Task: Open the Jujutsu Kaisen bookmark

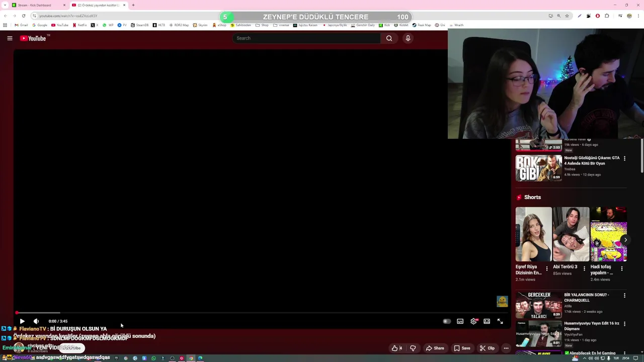Action: pos(305,25)
